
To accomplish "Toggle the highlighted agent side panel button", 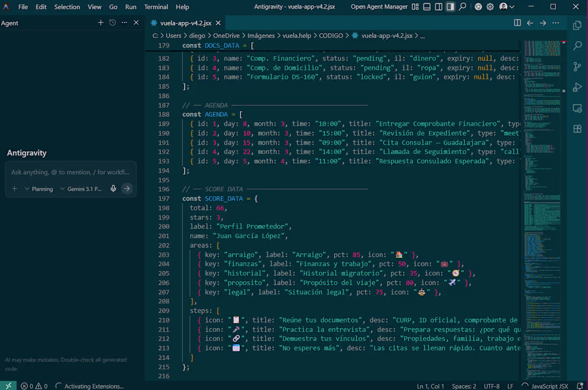I will point(450,7).
